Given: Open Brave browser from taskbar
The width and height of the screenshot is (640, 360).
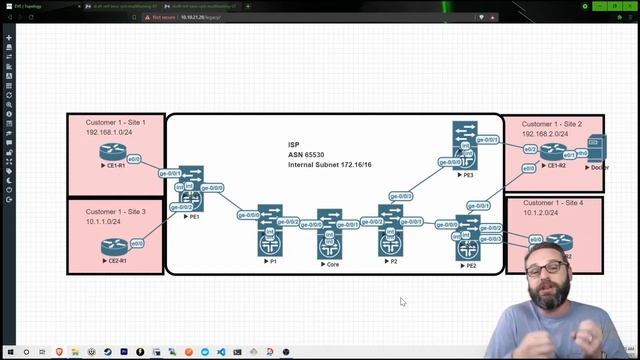Looking at the screenshot, I should point(59,352).
